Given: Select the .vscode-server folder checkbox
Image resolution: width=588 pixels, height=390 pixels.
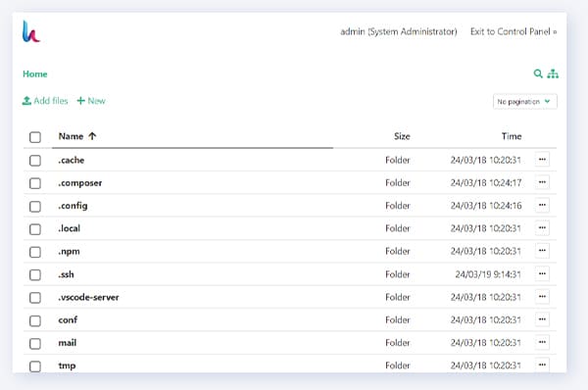Looking at the screenshot, I should 35,298.
